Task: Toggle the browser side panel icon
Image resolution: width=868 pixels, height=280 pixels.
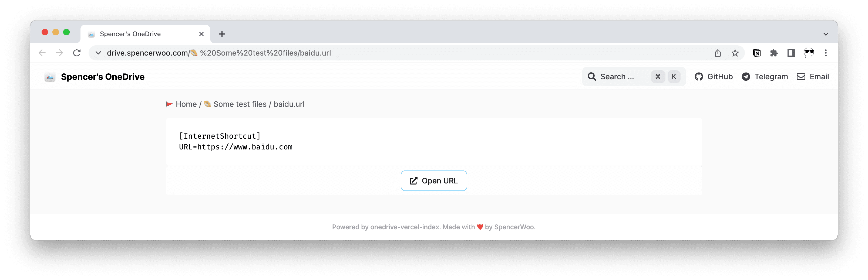Action: 791,53
